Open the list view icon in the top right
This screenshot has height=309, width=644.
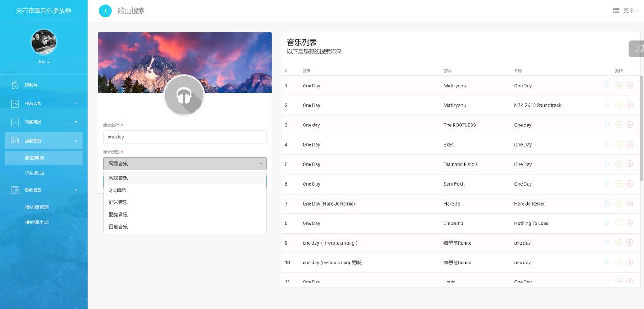coord(615,10)
